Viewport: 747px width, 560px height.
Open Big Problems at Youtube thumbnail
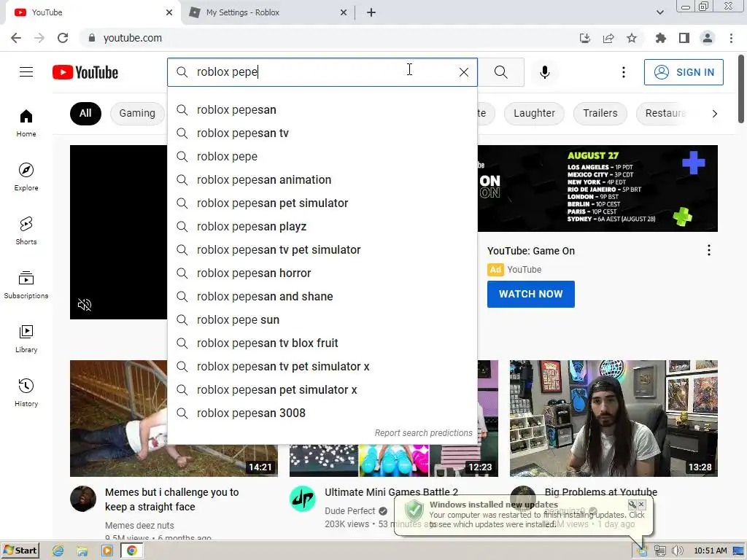[x=614, y=418]
